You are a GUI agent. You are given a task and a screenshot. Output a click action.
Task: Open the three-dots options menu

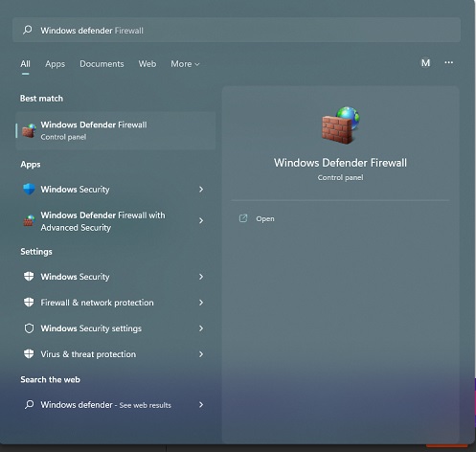pyautogui.click(x=448, y=62)
